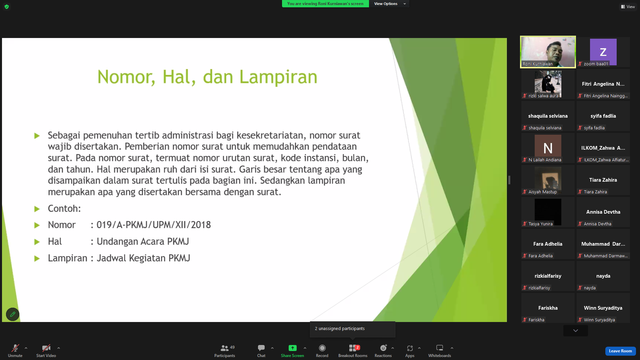This screenshot has width=640, height=360.
Task: Click the Leave Room button
Action: coord(620,351)
